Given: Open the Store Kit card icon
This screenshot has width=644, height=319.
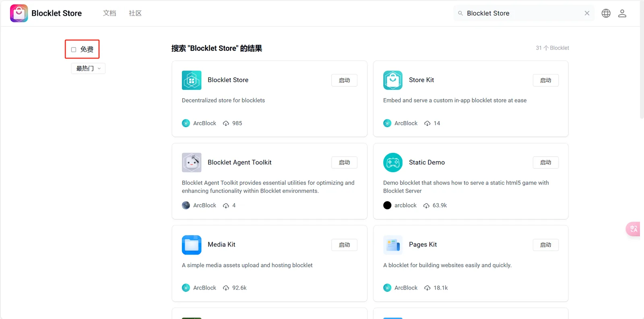Looking at the screenshot, I should point(393,80).
